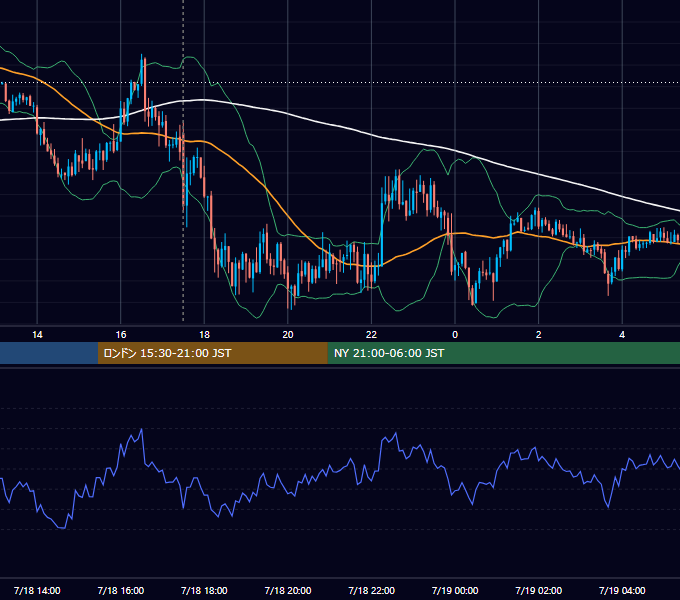
Task: Click the 14 hour label on upper time axis
Action: (x=37, y=335)
